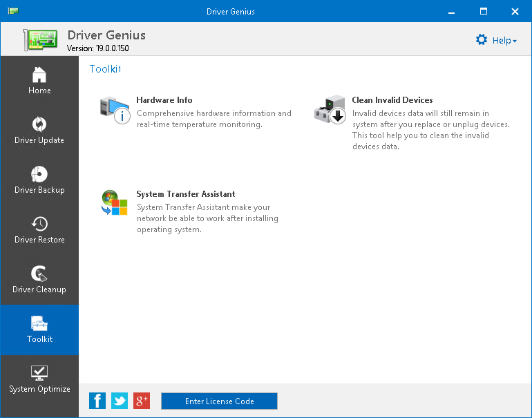Viewport: 532px width, 418px height.
Task: Switch to Driver Backup label
Action: (39, 190)
